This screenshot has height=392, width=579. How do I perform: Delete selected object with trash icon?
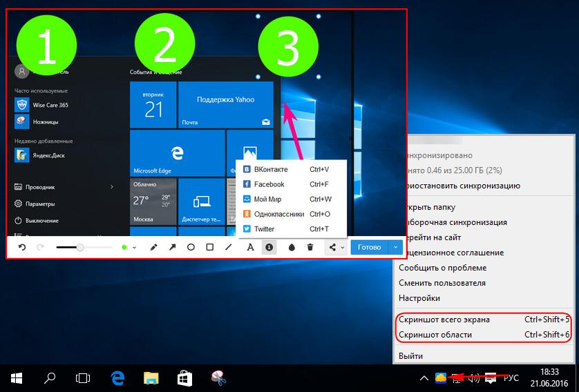pyautogui.click(x=310, y=248)
